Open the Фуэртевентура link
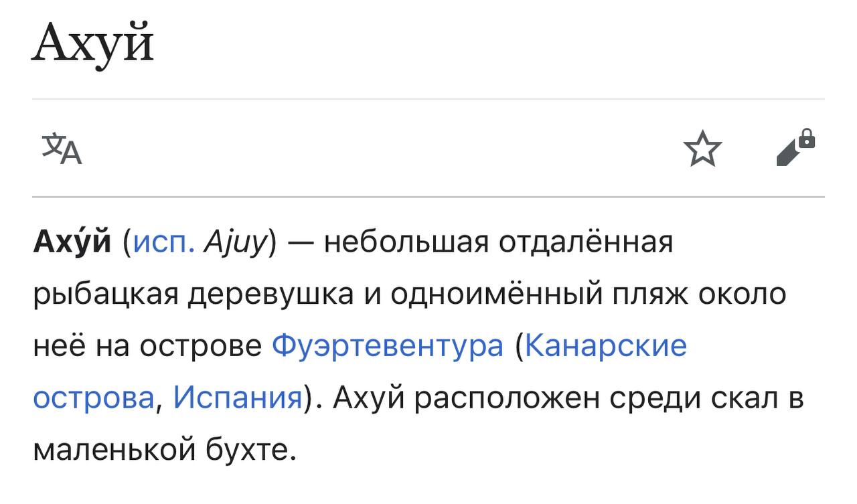 (388, 346)
